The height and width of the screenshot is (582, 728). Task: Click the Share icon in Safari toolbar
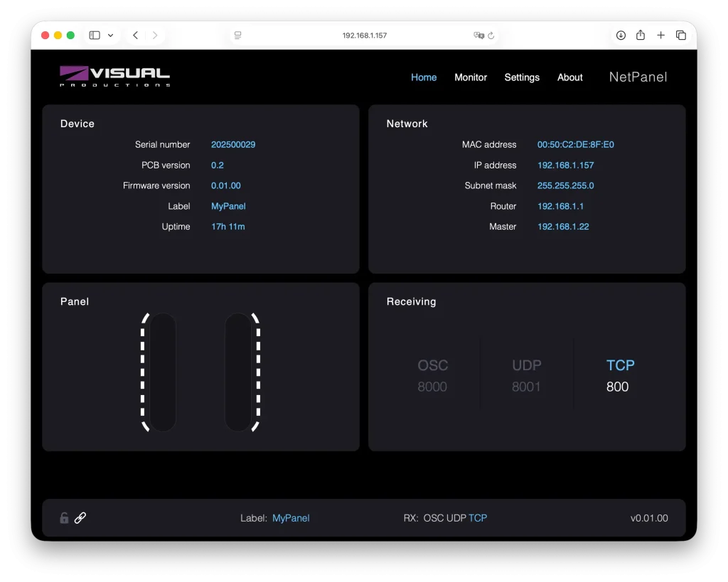pyautogui.click(x=641, y=36)
